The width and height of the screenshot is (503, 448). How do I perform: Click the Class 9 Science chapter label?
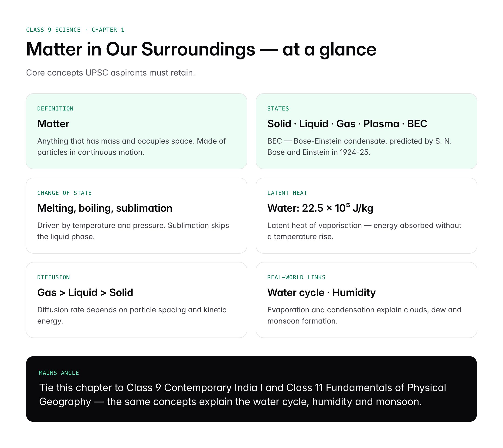(x=75, y=30)
